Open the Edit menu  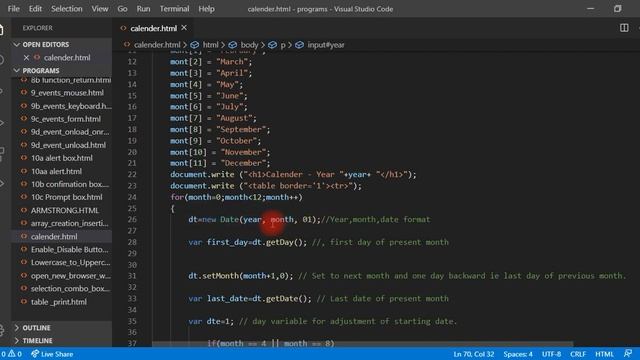[35, 9]
